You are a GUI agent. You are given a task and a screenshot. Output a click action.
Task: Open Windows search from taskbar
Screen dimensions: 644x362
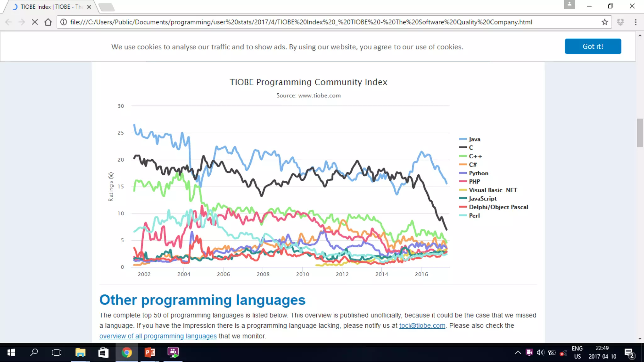(34, 353)
